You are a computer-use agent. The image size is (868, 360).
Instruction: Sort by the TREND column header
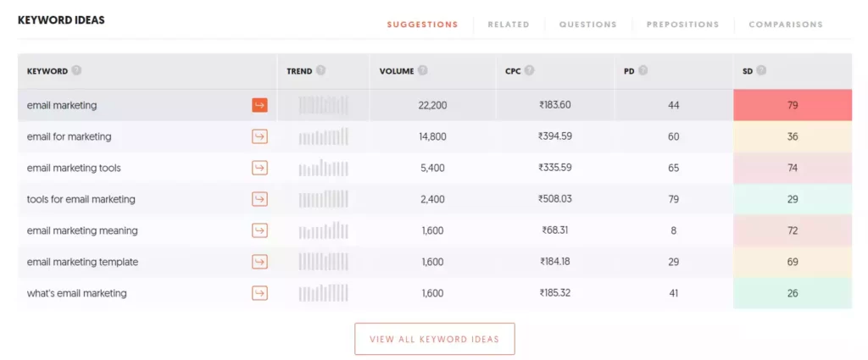(x=299, y=71)
